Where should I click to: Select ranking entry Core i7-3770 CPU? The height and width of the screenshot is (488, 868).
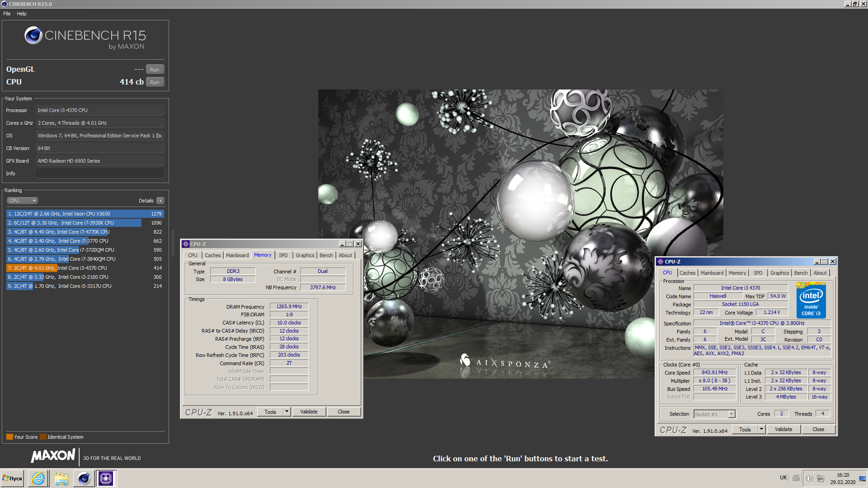[85, 241]
